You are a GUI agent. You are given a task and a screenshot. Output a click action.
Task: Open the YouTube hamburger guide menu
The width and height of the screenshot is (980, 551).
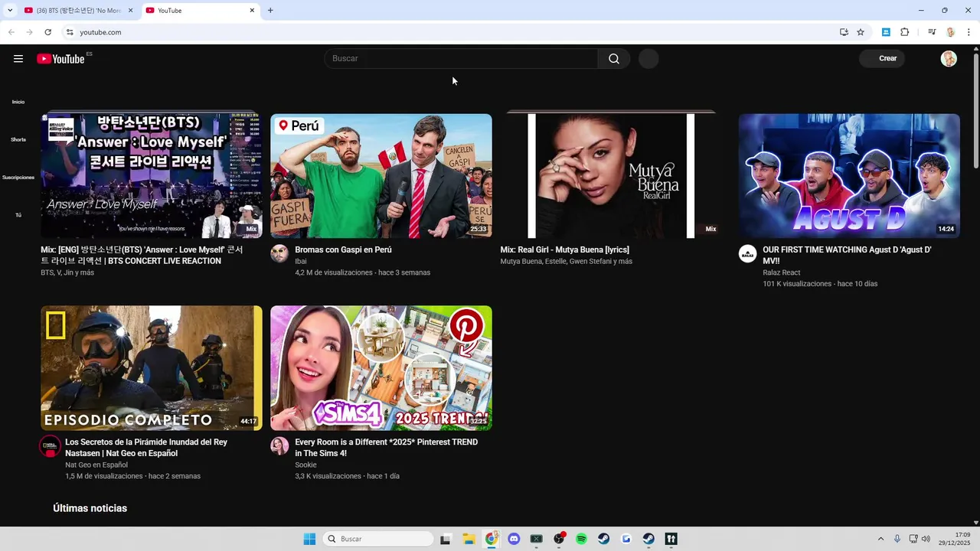(x=18, y=59)
